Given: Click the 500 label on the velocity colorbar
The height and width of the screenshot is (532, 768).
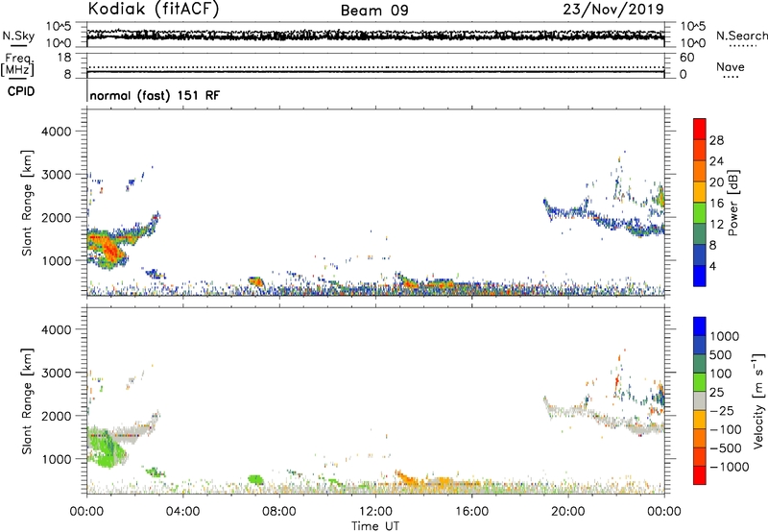Looking at the screenshot, I should [x=721, y=355].
